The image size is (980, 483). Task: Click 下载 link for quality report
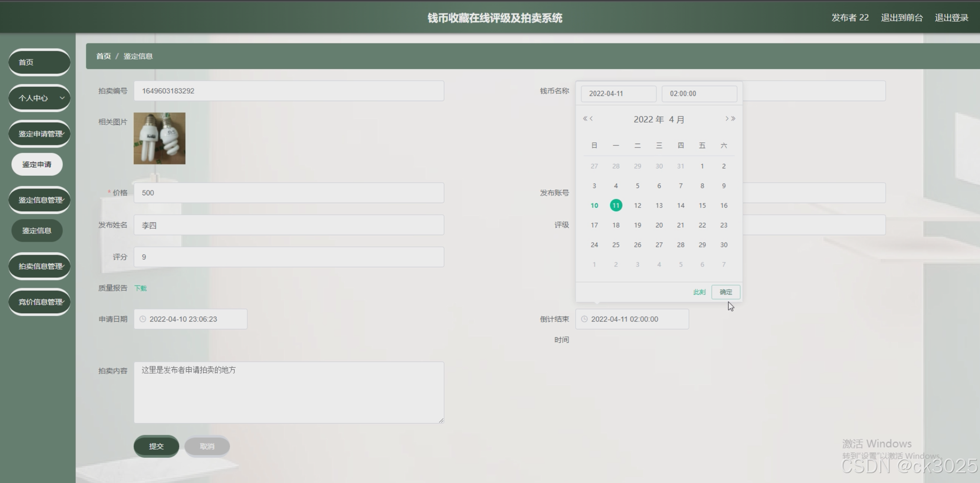pos(140,288)
